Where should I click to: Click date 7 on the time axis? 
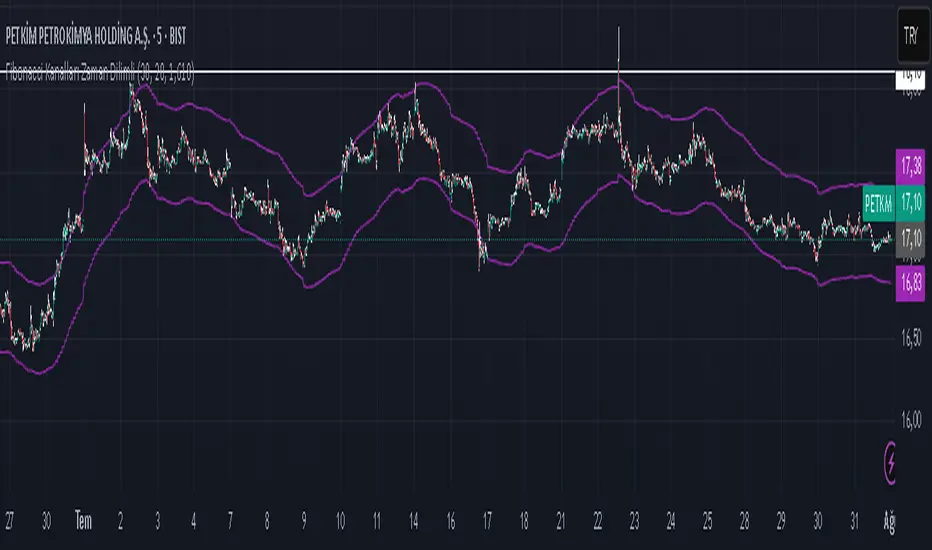(x=230, y=521)
